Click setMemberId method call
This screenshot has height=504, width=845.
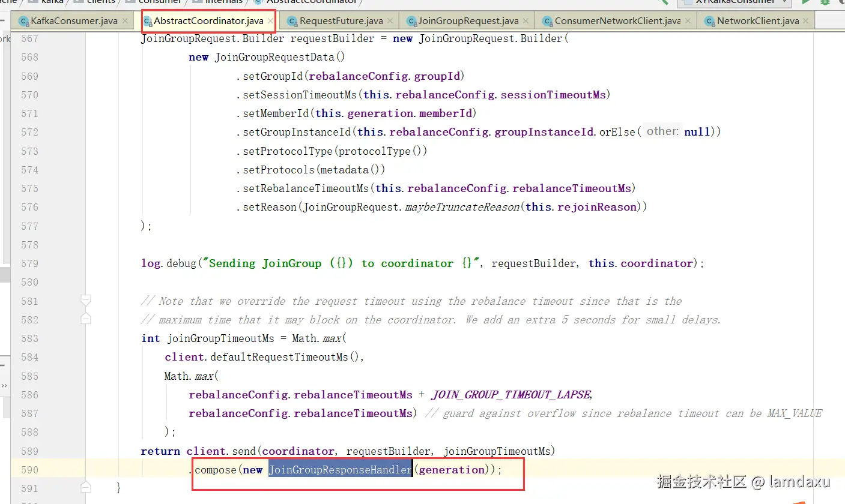(x=276, y=113)
